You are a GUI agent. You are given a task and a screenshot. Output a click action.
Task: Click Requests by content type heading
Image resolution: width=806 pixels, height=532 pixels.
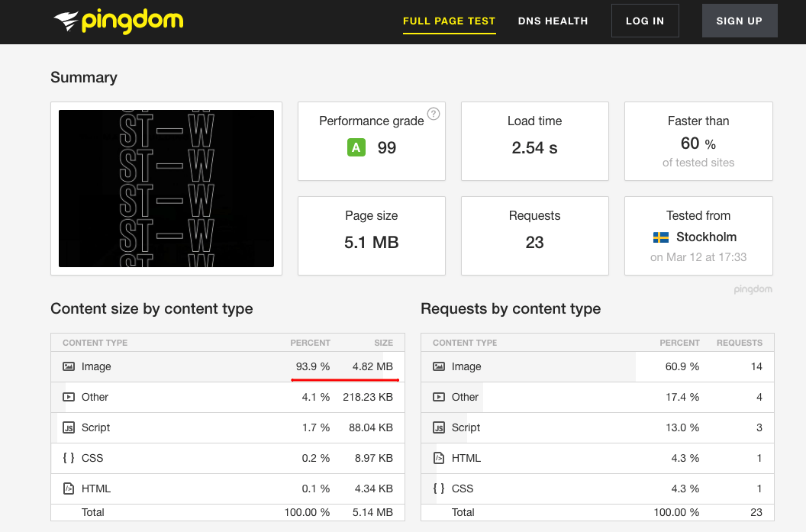(511, 308)
